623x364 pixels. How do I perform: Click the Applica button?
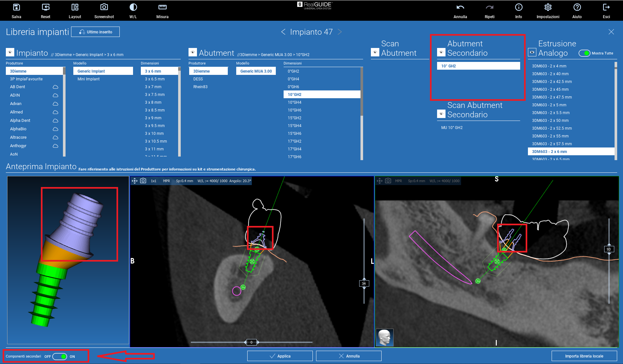click(280, 356)
